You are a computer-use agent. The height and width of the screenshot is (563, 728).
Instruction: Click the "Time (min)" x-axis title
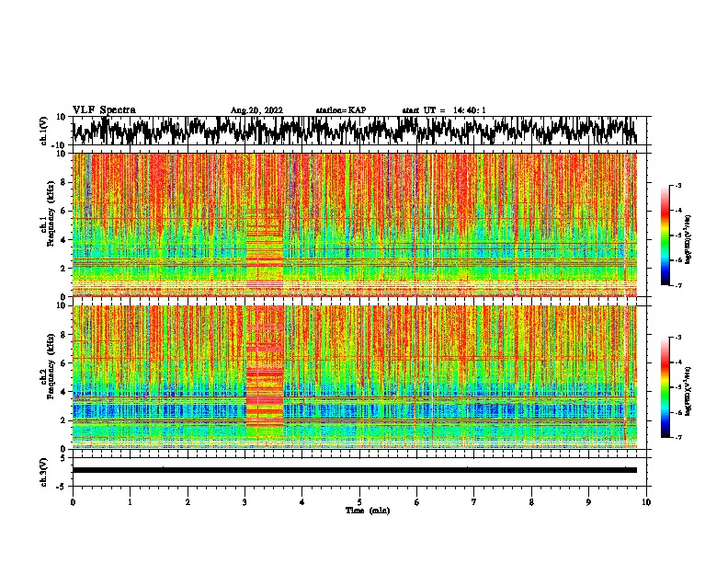pyautogui.click(x=368, y=511)
